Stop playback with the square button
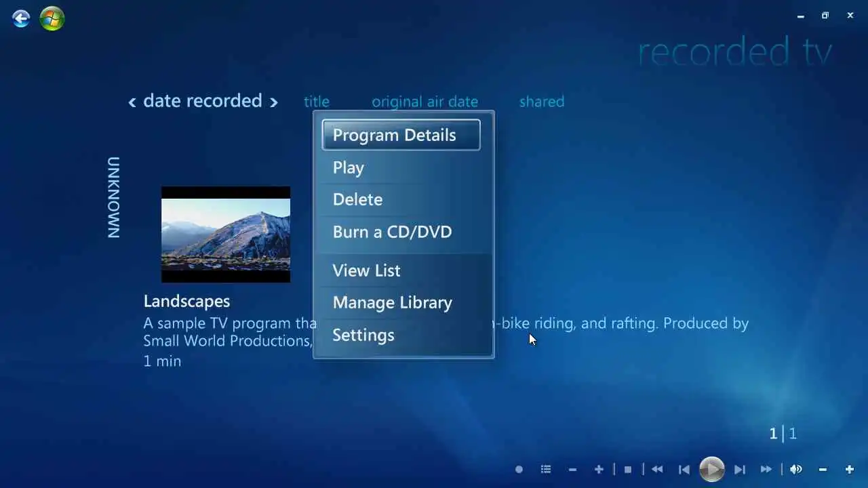 [x=628, y=469]
